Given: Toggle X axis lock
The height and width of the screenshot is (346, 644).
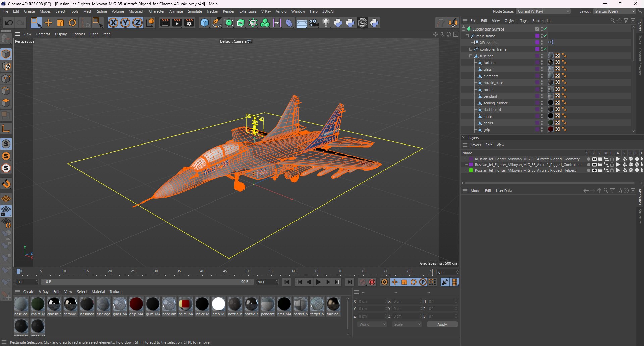Looking at the screenshot, I should coord(113,23).
